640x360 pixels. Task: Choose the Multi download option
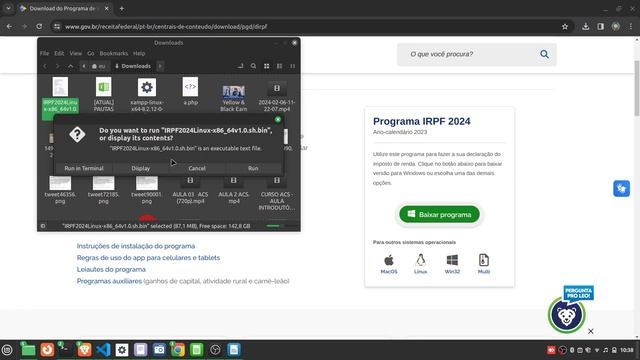pyautogui.click(x=484, y=264)
